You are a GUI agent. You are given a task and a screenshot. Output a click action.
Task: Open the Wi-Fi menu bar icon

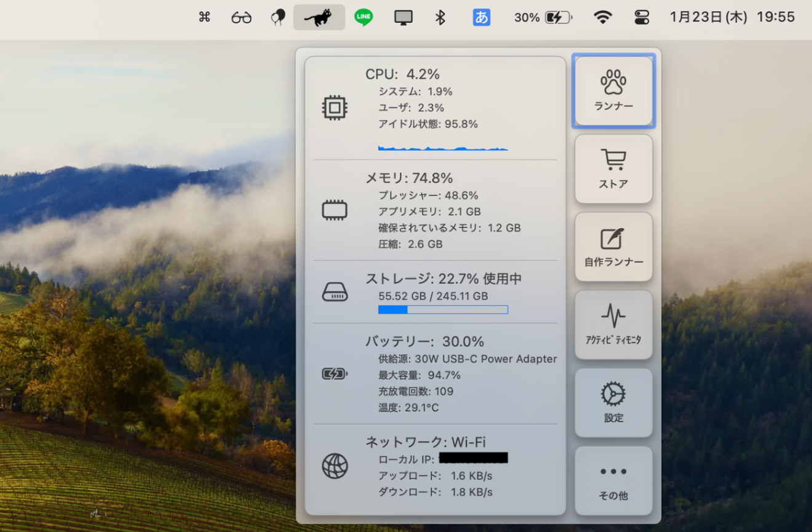[x=603, y=17]
